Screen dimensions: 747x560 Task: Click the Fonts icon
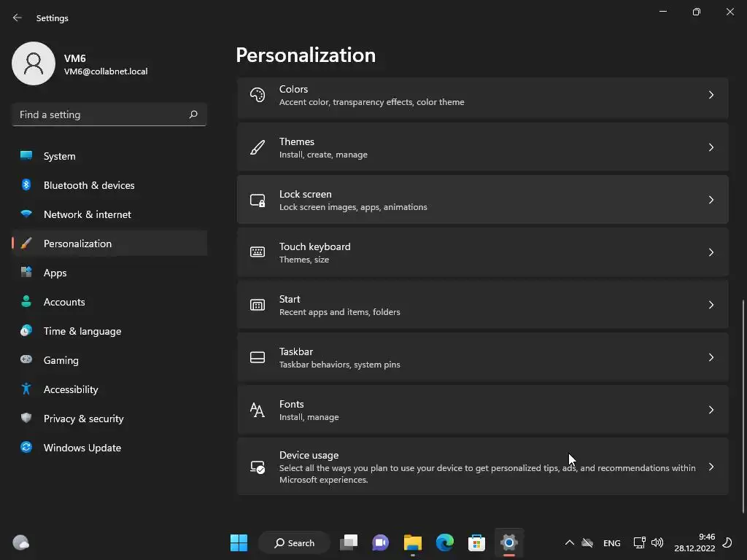(x=258, y=410)
